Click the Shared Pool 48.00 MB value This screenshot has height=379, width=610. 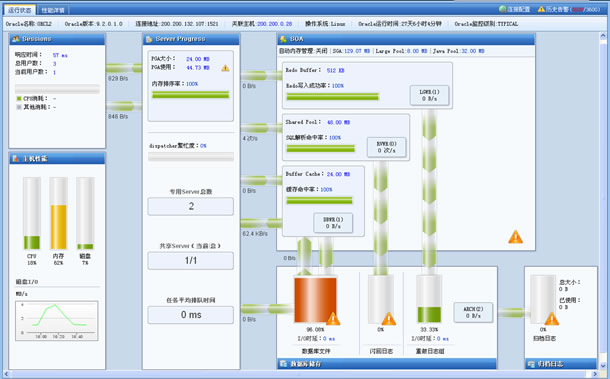(x=338, y=122)
